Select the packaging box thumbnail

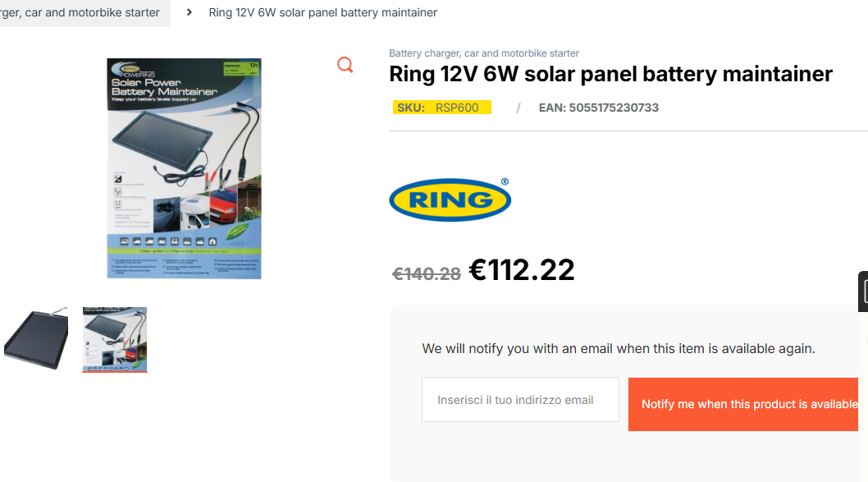pos(115,339)
